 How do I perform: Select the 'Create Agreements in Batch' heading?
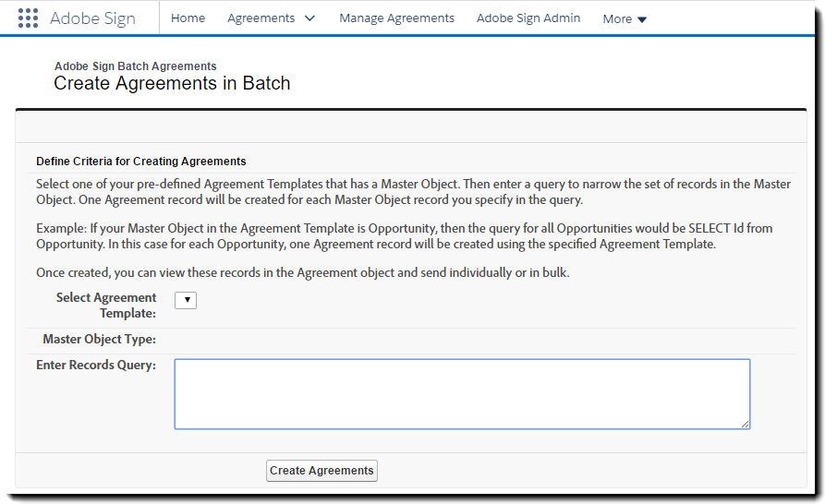172,83
